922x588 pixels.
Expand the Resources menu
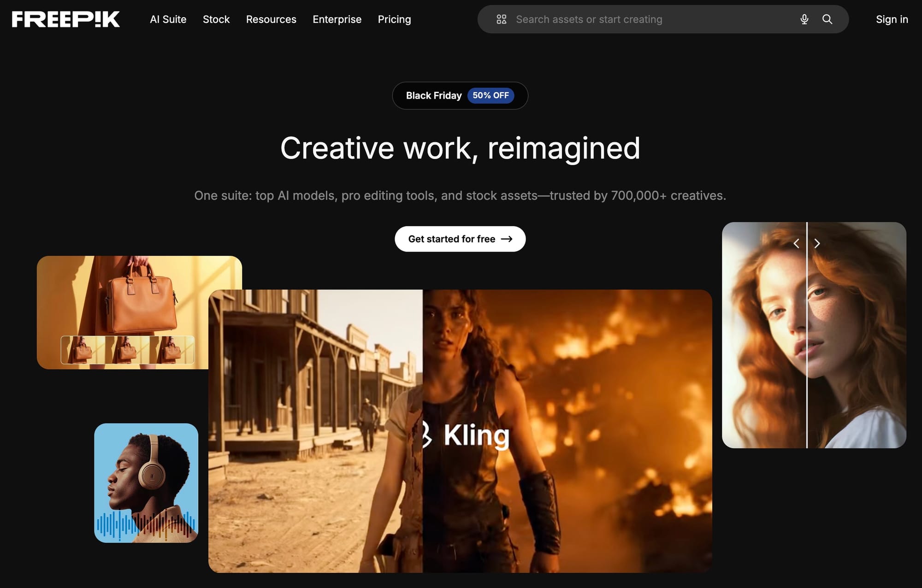click(271, 19)
